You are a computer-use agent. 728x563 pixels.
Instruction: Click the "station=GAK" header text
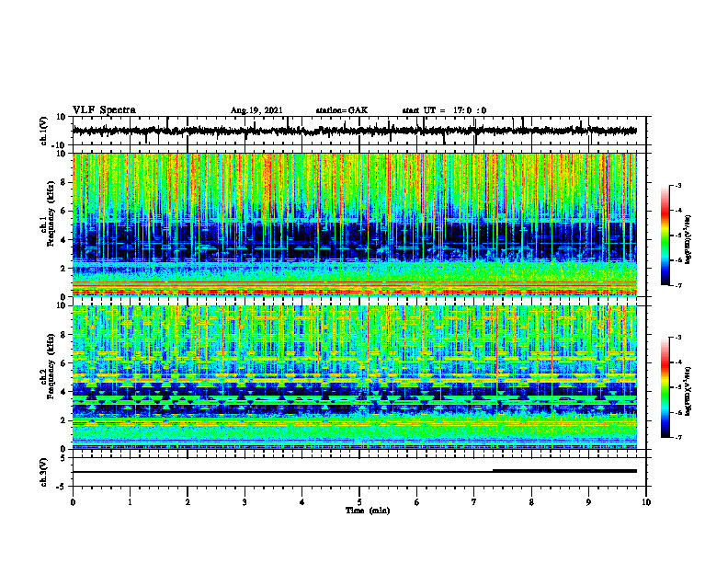(342, 110)
